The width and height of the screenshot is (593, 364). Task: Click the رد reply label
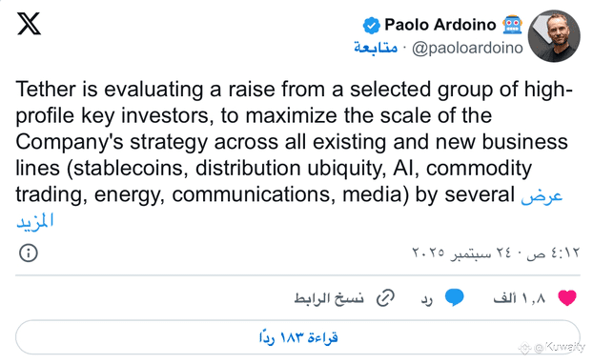tap(427, 299)
